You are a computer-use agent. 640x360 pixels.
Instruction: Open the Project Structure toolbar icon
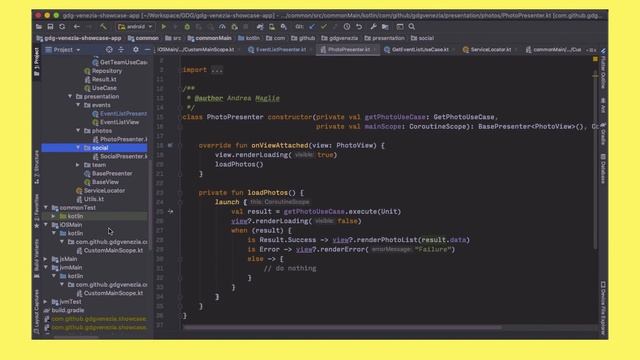[x=385, y=27]
